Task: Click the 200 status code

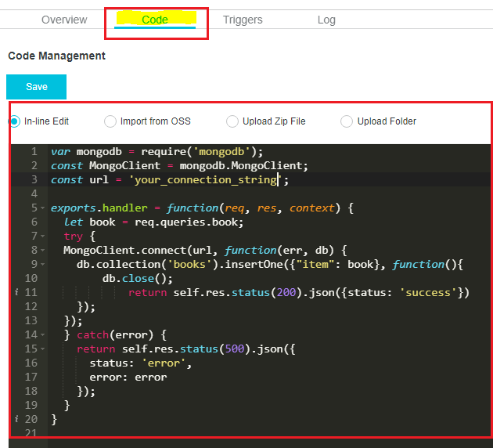Action: click(286, 293)
